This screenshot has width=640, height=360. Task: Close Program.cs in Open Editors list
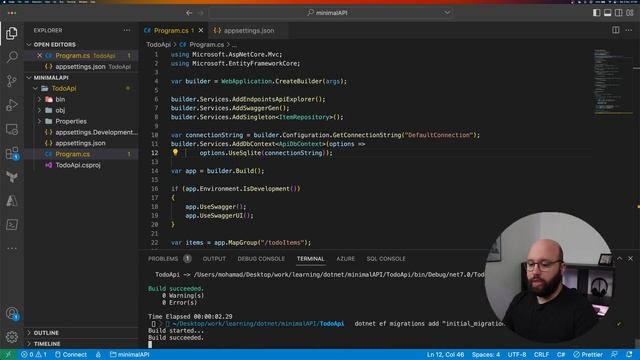(x=40, y=56)
